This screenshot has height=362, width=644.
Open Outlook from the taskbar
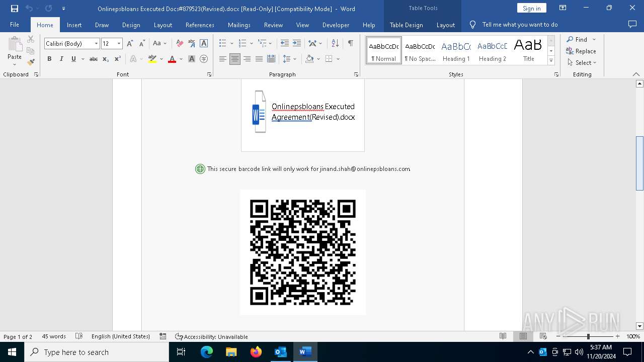click(280, 352)
